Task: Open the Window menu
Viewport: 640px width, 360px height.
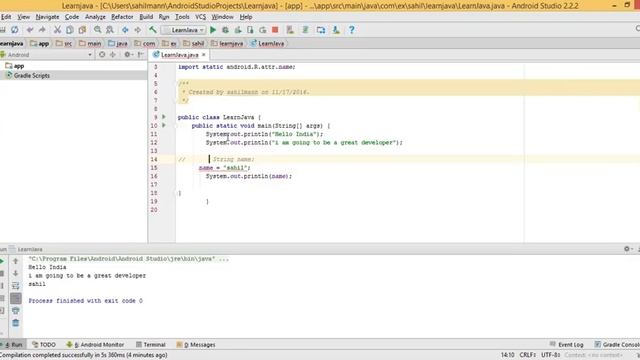Action: coord(222,17)
